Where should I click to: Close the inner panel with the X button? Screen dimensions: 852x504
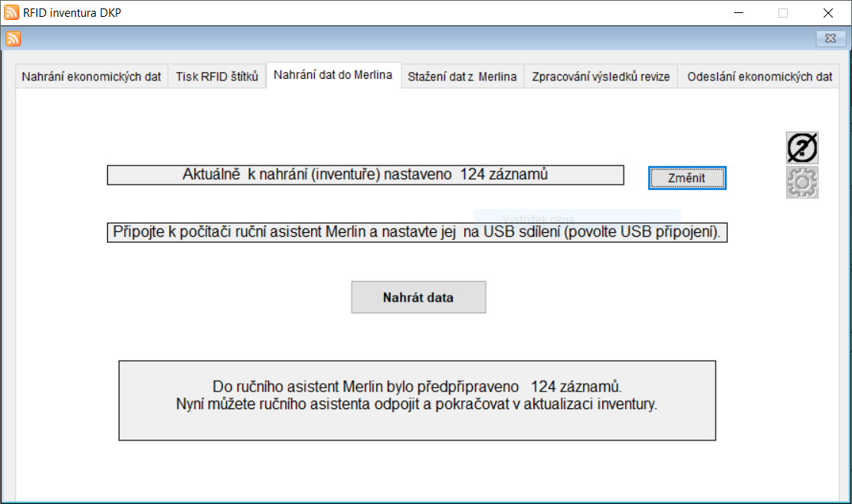pyautogui.click(x=830, y=39)
